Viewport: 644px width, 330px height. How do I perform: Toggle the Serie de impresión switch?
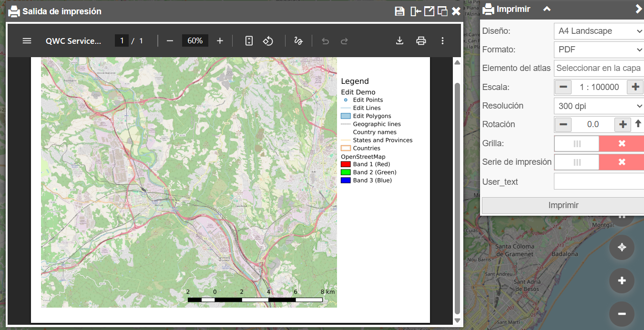click(x=599, y=162)
